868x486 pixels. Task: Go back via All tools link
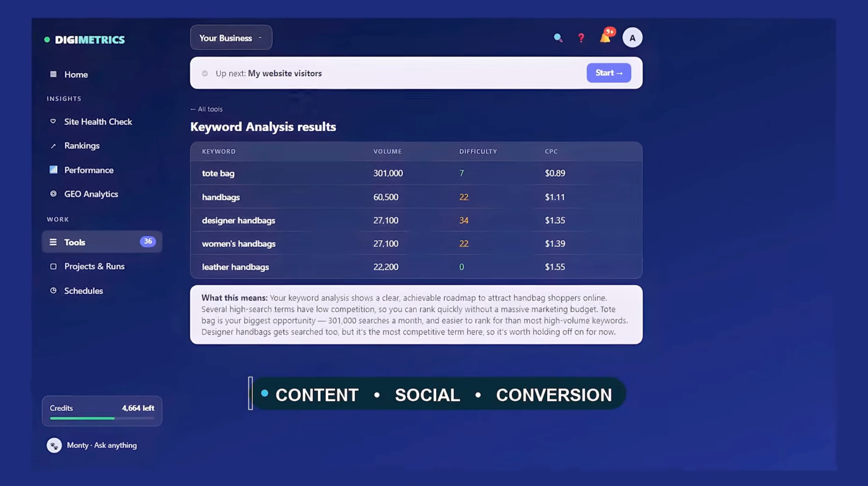(x=206, y=109)
